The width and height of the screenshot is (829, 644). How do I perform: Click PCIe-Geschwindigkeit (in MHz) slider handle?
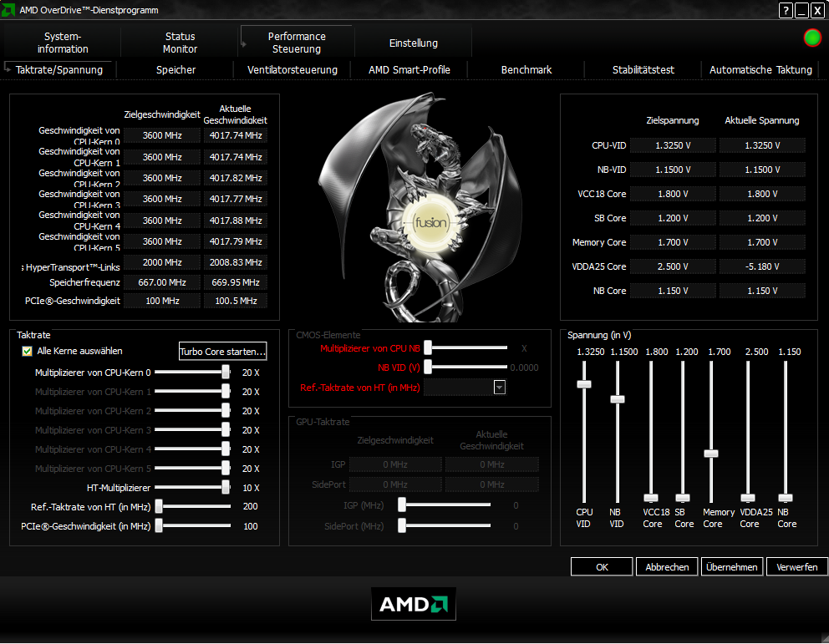pos(159,526)
